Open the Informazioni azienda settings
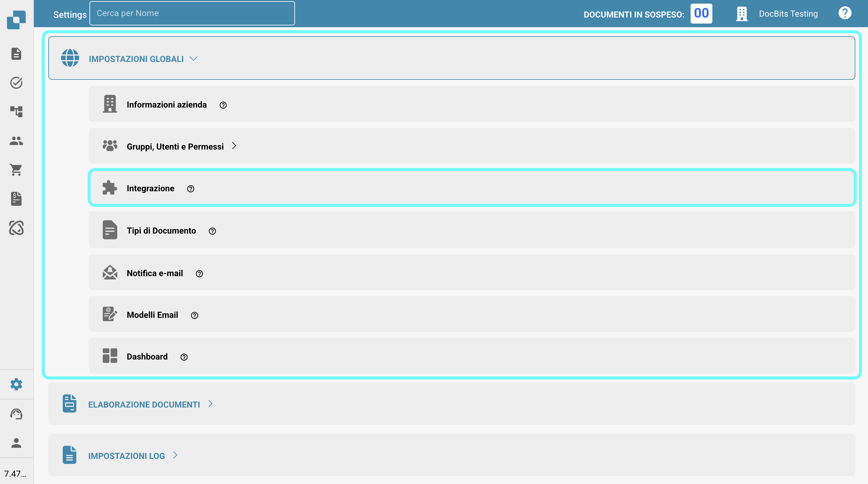 [x=167, y=105]
